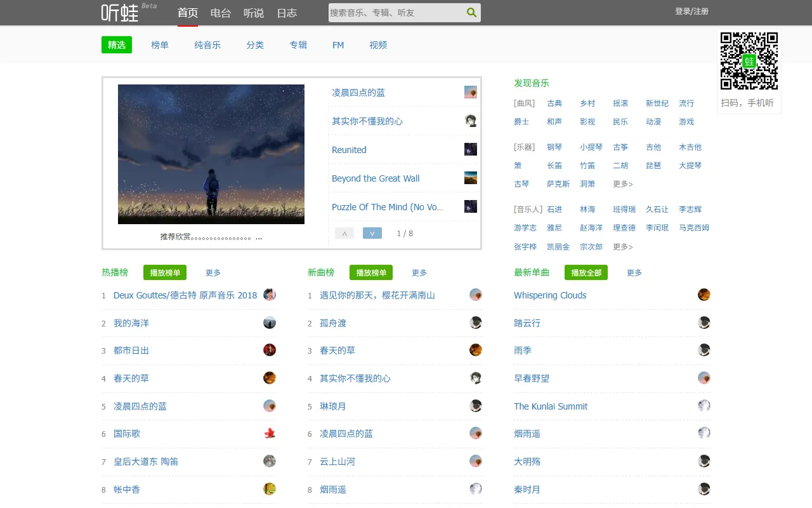Screen dimensions: 812x508
Task: Click the 钢琴 instrument tag
Action: click(554, 147)
